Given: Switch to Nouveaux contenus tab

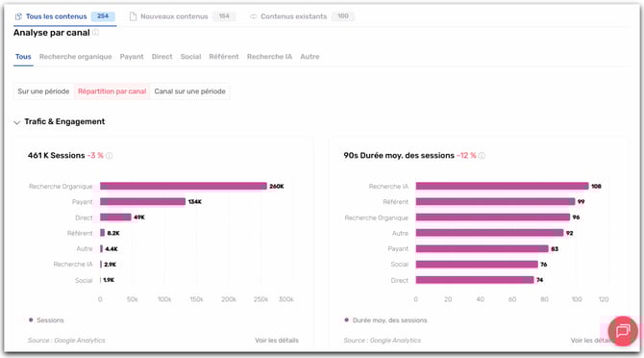Looking at the screenshot, I should click(x=183, y=16).
